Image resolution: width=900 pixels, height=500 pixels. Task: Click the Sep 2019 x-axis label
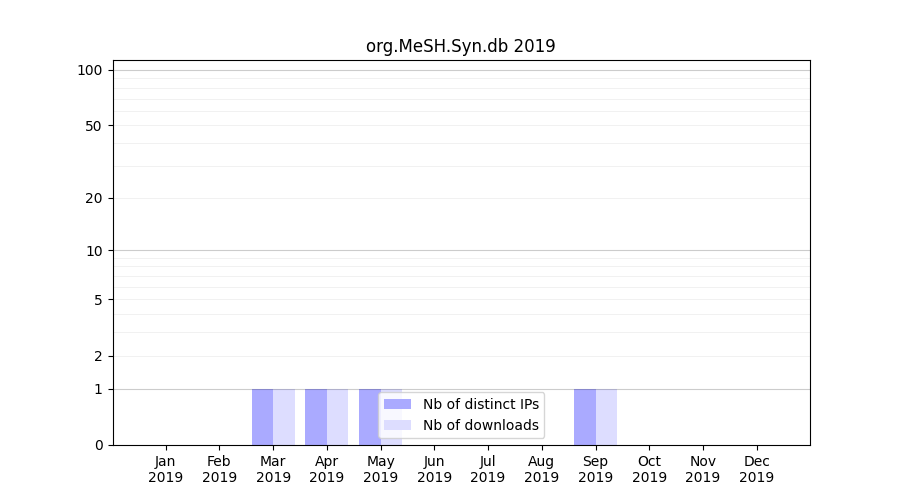pyautogui.click(x=595, y=469)
